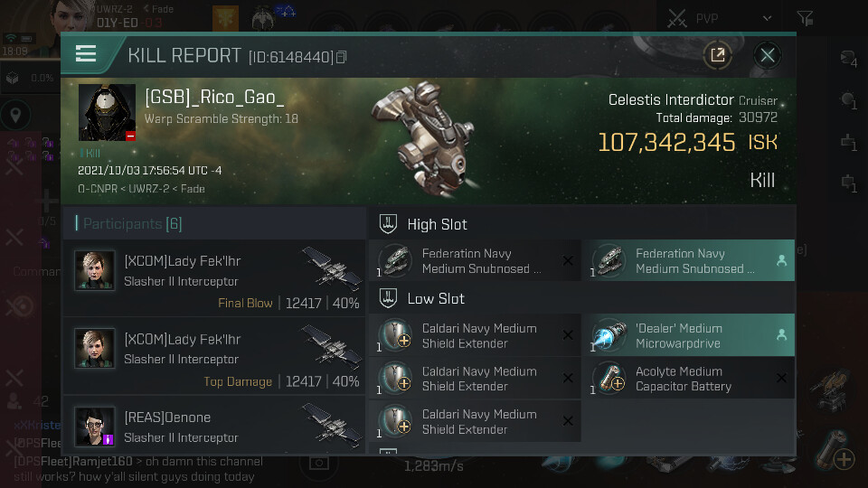Click the Participants [6] tab header

pos(129,223)
